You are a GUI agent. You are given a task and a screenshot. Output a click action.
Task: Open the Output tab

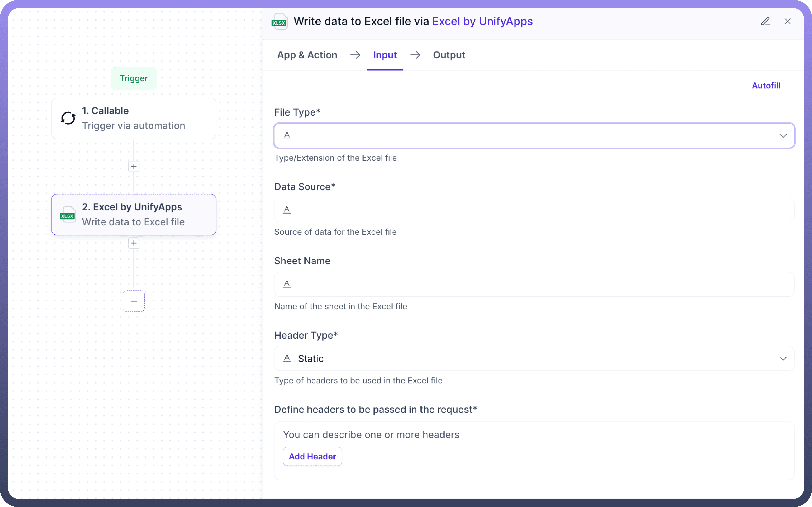pos(449,55)
